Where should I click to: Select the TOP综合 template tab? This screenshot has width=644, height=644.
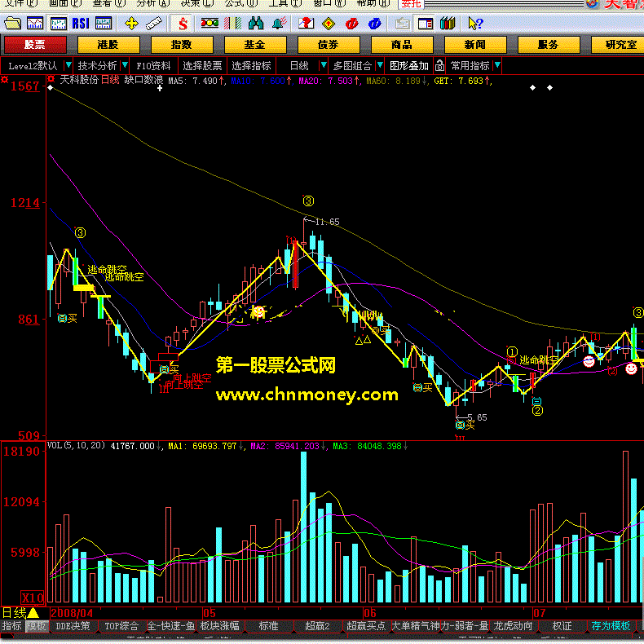121,626
